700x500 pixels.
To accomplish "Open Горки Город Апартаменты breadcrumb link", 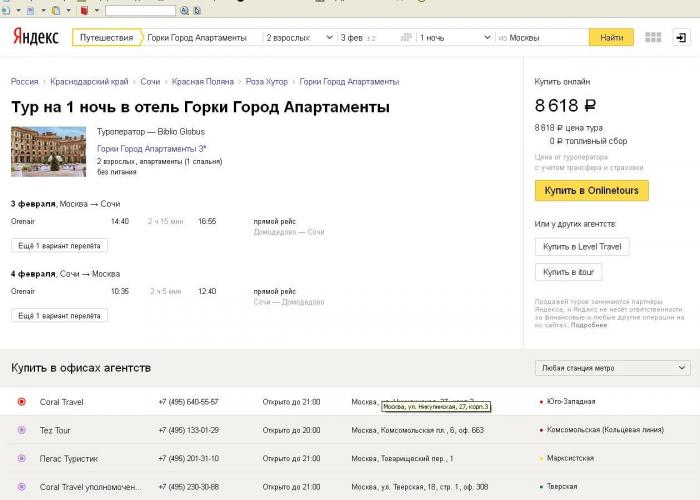I will point(349,82).
